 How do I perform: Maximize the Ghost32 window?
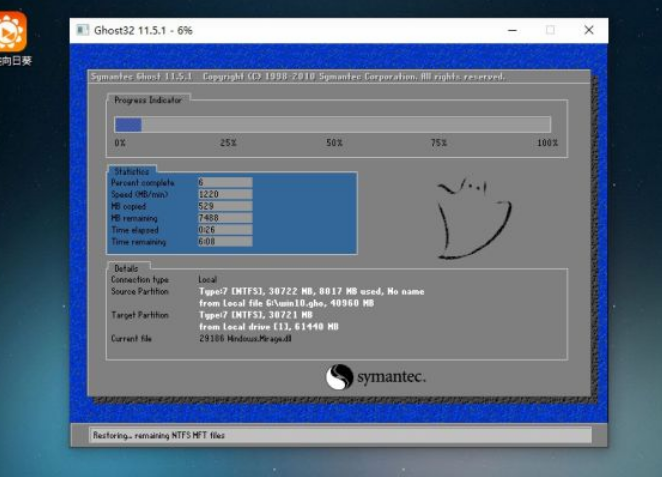click(550, 31)
